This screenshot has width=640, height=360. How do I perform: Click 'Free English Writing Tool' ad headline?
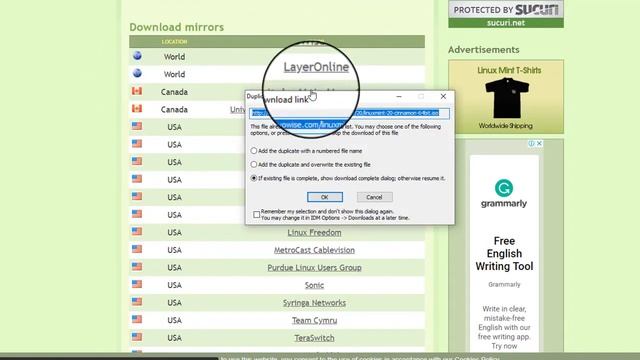pos(504,253)
